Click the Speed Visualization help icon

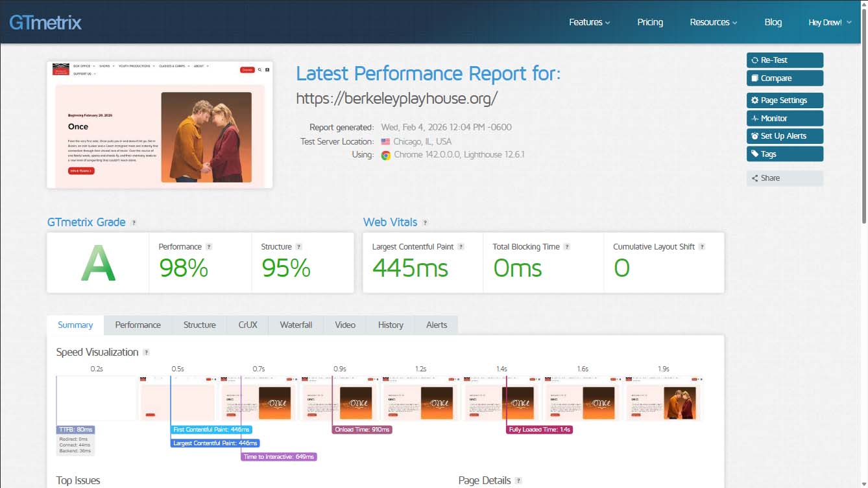146,353
